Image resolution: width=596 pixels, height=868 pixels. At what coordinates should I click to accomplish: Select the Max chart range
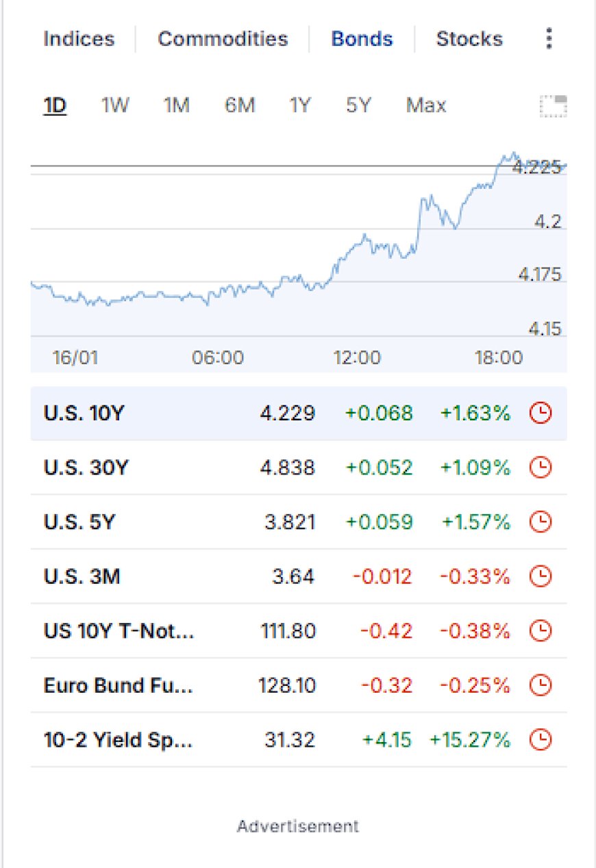[426, 105]
